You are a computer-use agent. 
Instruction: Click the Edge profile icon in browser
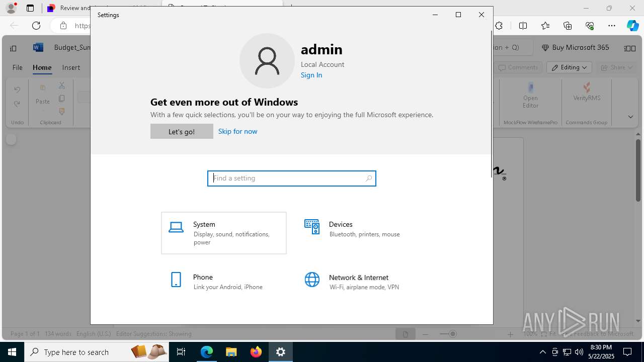tap(11, 8)
